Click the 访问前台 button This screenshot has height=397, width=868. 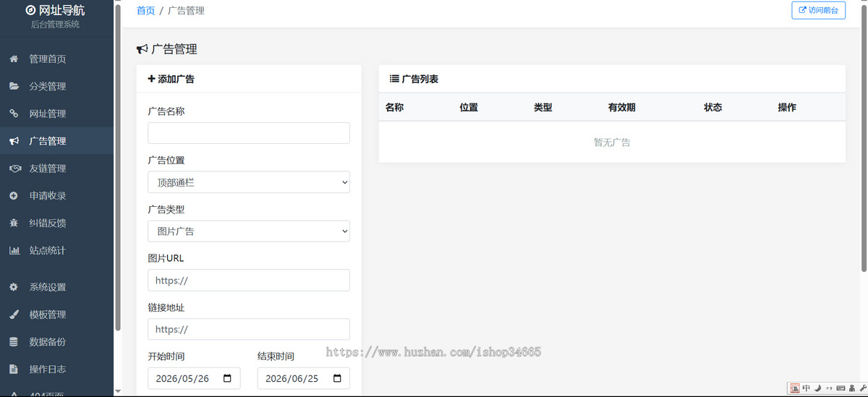coord(819,10)
